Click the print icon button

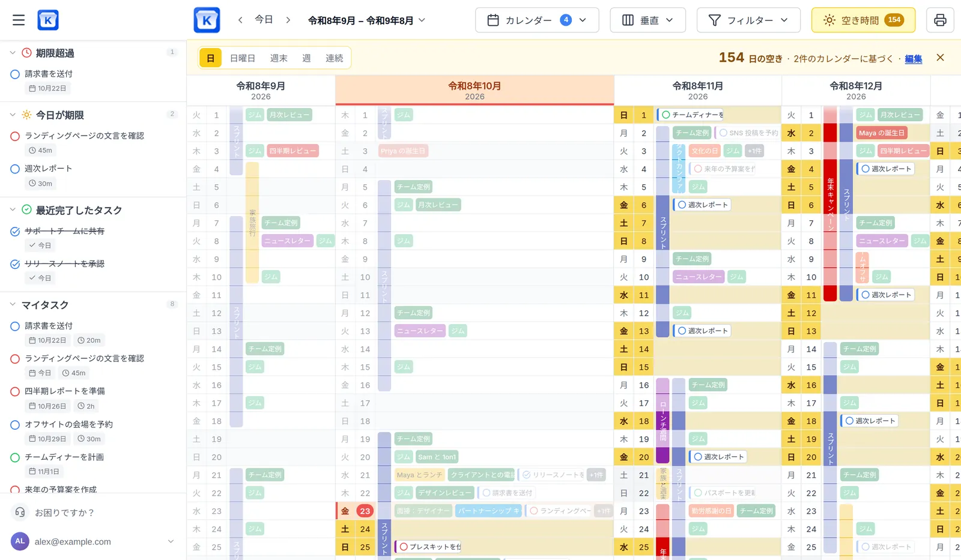(x=940, y=20)
